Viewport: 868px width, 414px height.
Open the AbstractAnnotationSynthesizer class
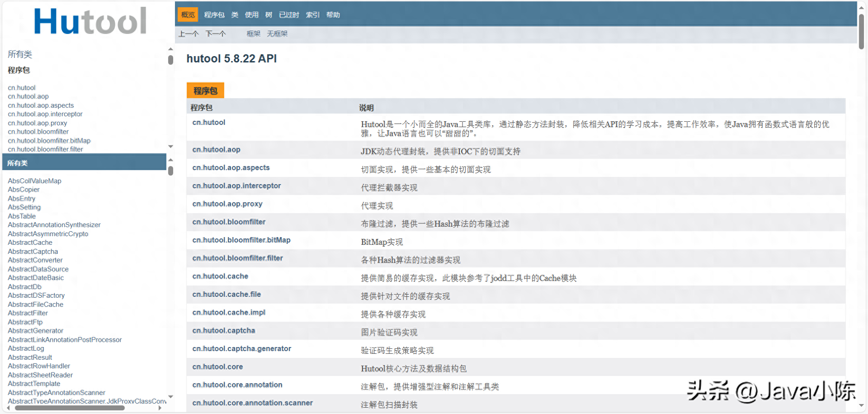(54, 225)
